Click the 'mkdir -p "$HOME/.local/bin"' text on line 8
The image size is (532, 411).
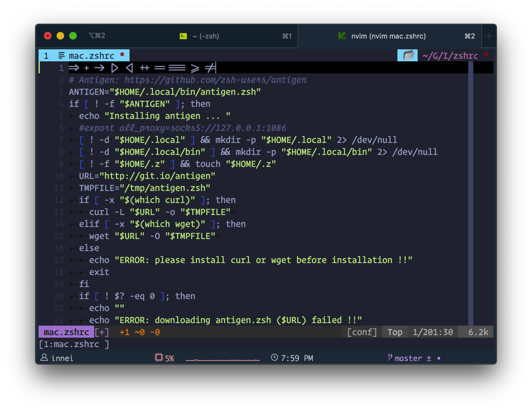click(x=304, y=152)
